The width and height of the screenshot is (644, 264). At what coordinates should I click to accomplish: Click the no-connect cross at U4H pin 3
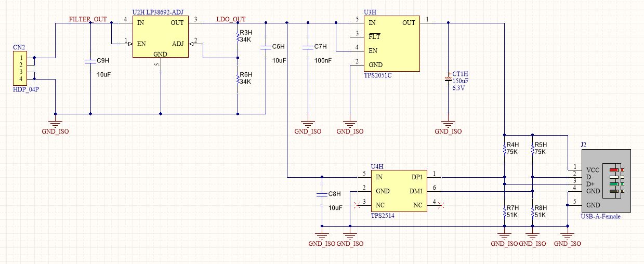[x=357, y=205]
